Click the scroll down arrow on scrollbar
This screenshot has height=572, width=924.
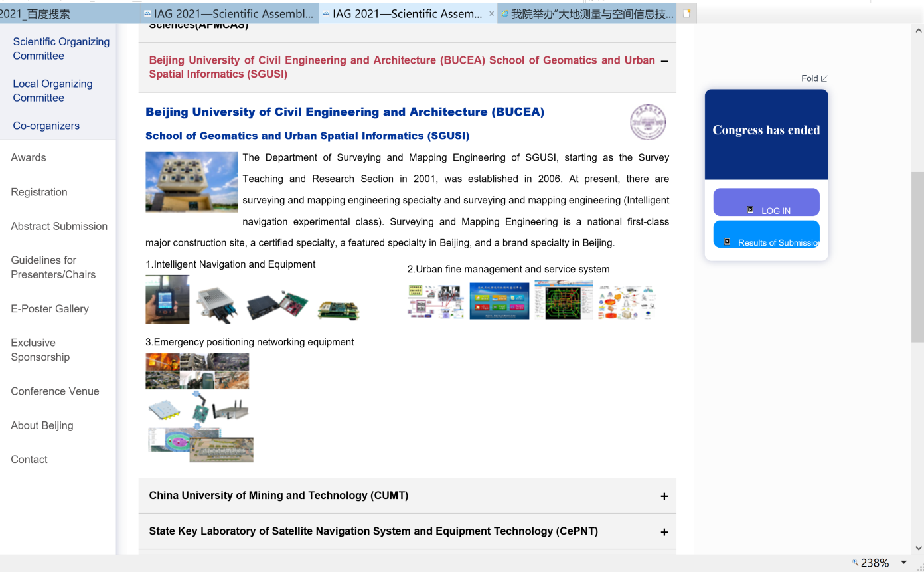coord(918,548)
